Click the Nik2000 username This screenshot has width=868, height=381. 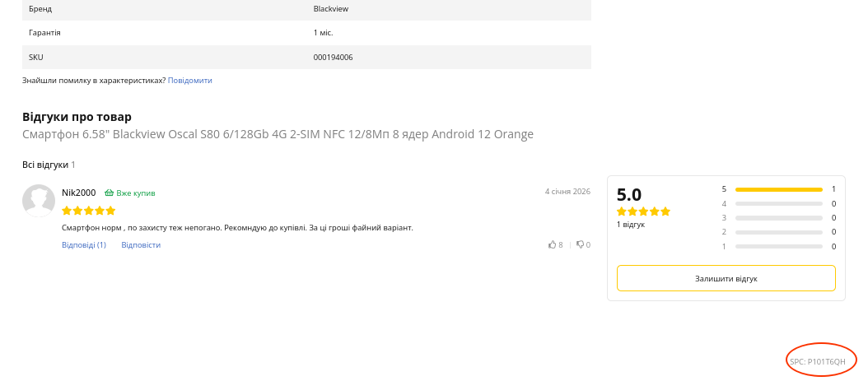click(79, 193)
